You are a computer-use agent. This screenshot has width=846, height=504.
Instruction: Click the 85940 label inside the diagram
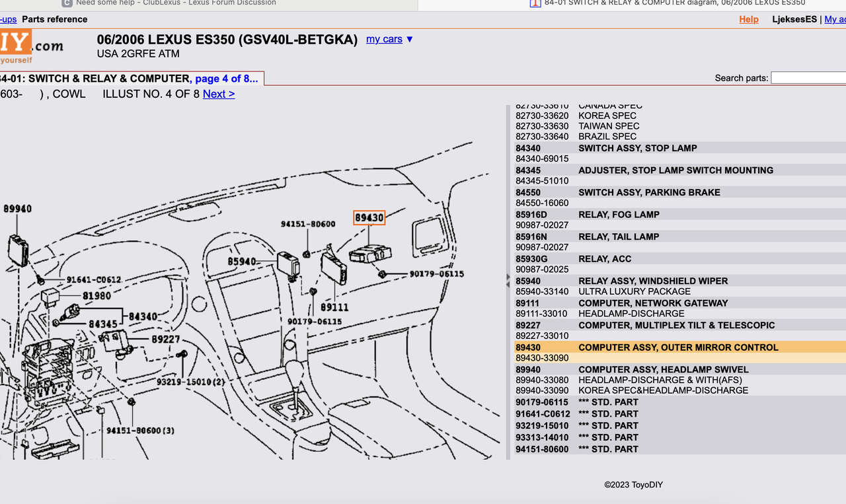pos(242,261)
